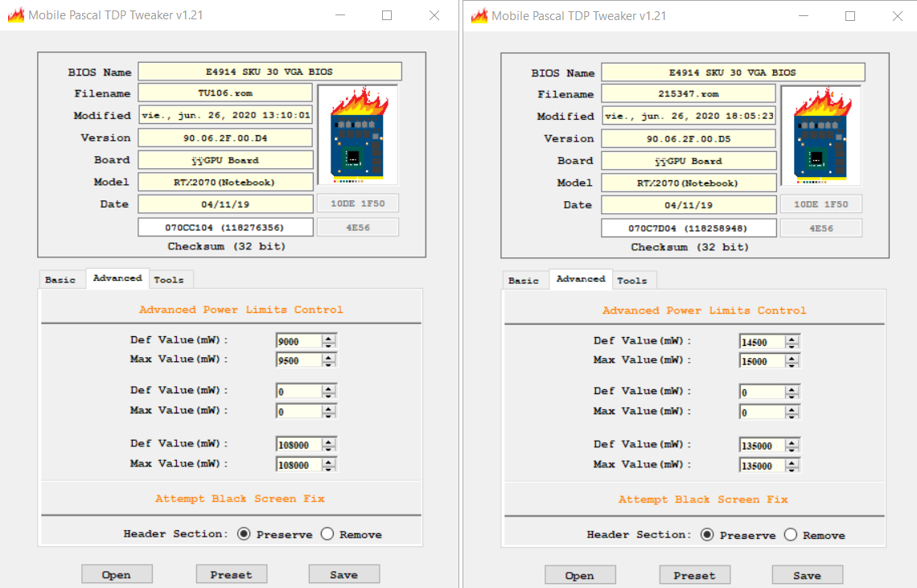Switch to Basic tab in left window
This screenshot has width=917, height=588.
click(60, 280)
